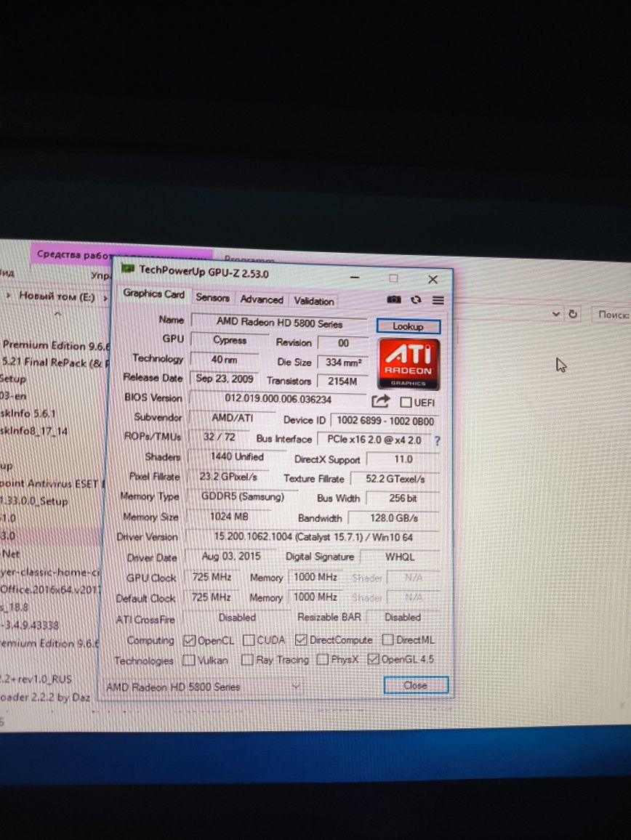Click the Bus Interface value PCIe x16 2.0
The width and height of the screenshot is (631, 840).
click(x=374, y=440)
